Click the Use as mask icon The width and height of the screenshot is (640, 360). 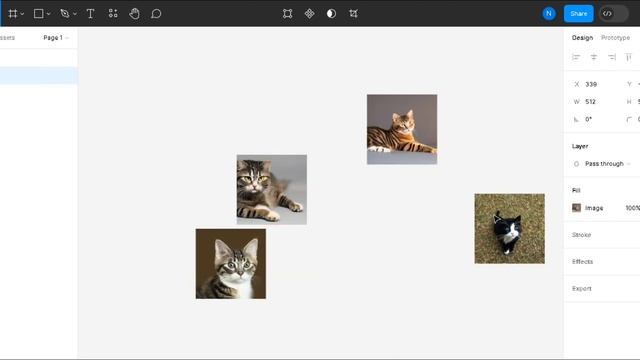click(331, 13)
